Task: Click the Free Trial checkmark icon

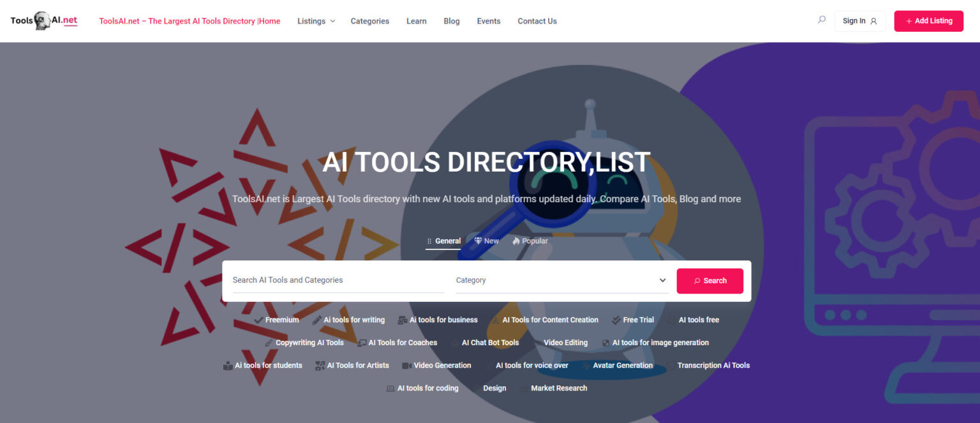Action: point(616,320)
